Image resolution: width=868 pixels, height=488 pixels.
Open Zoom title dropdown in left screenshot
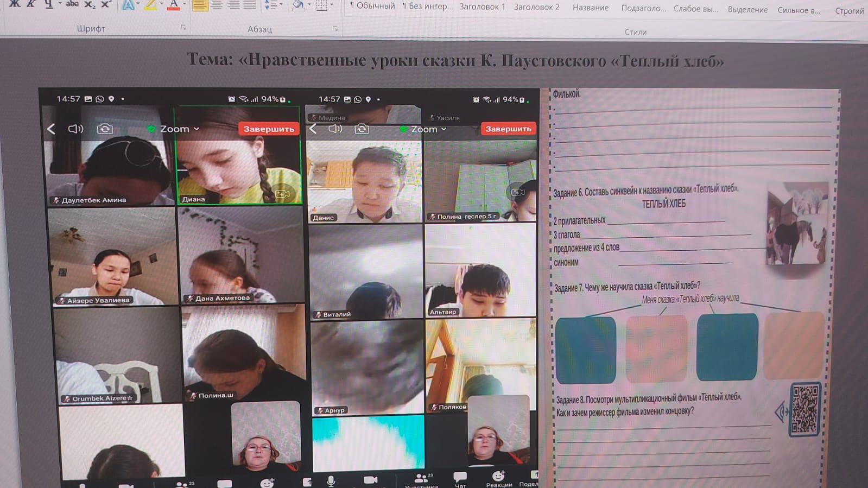coord(180,129)
